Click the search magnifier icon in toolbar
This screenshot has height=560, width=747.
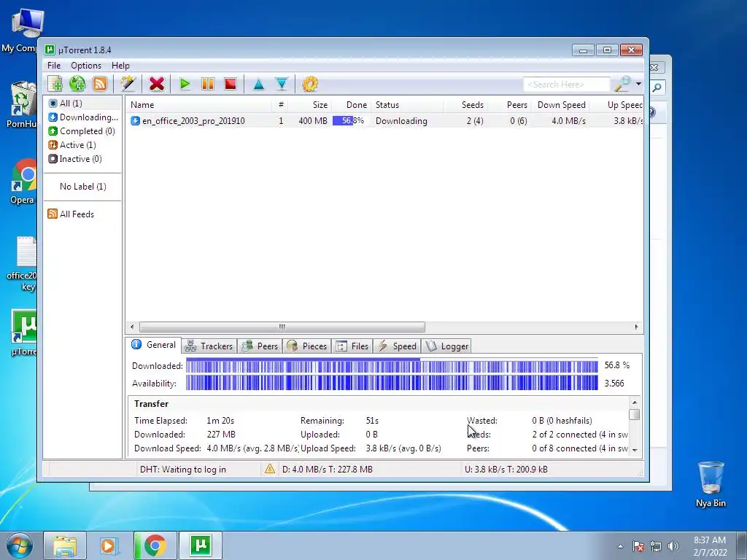(x=622, y=85)
